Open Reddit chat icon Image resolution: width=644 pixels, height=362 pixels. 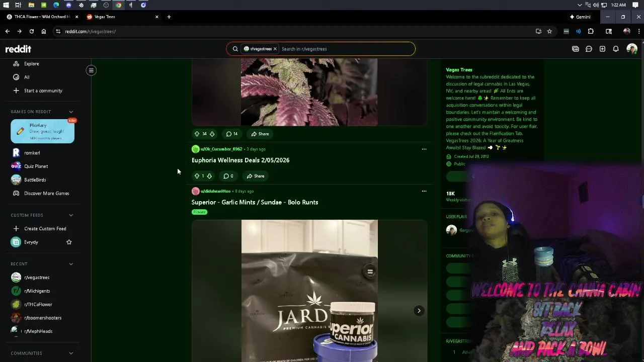pyautogui.click(x=589, y=49)
